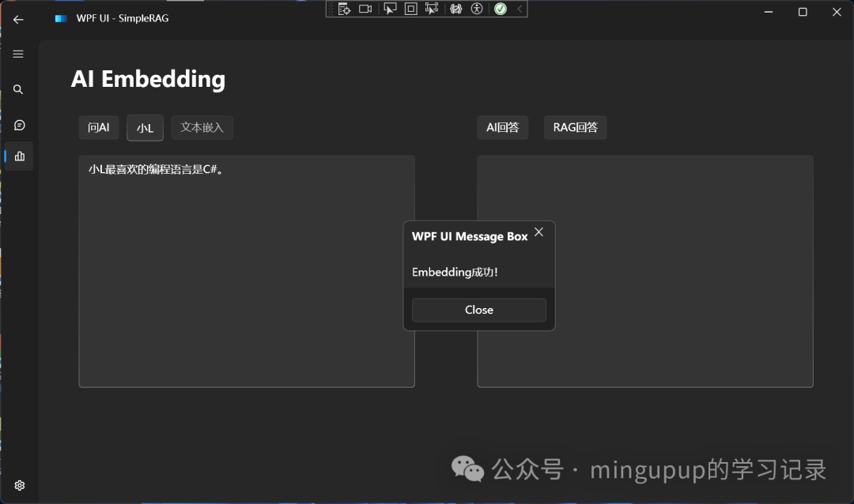Click the RAG回答 button
This screenshot has width=854, height=504.
click(x=575, y=127)
